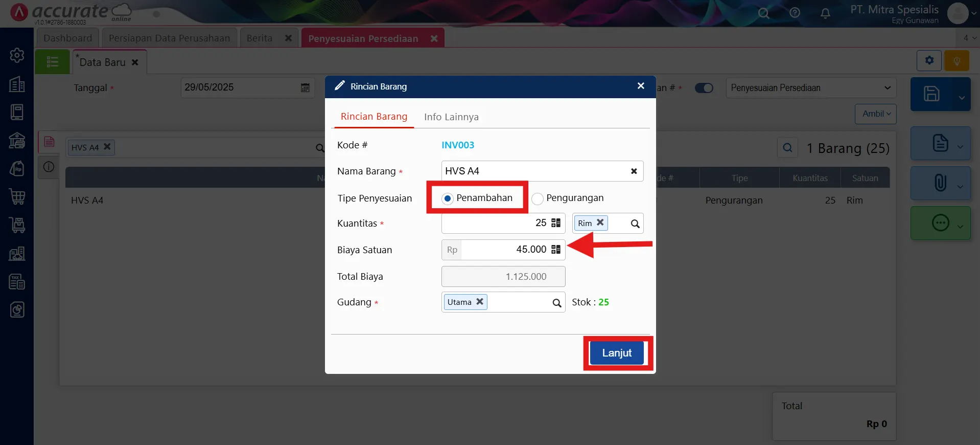Open the shopping cart sidebar module
This screenshot has height=445, width=980.
[17, 196]
